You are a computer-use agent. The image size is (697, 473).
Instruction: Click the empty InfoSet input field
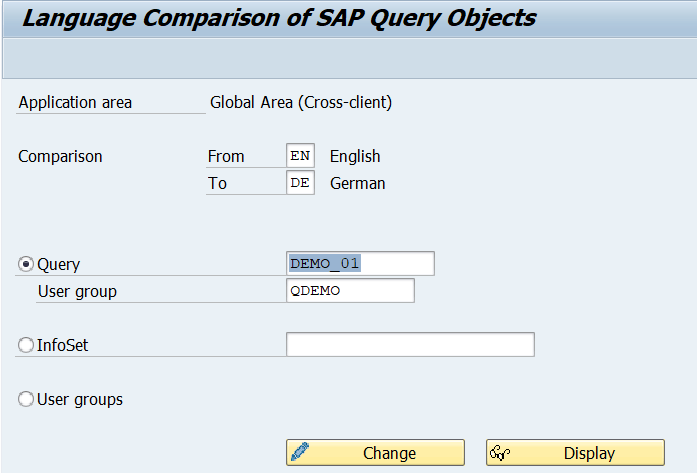tap(410, 344)
